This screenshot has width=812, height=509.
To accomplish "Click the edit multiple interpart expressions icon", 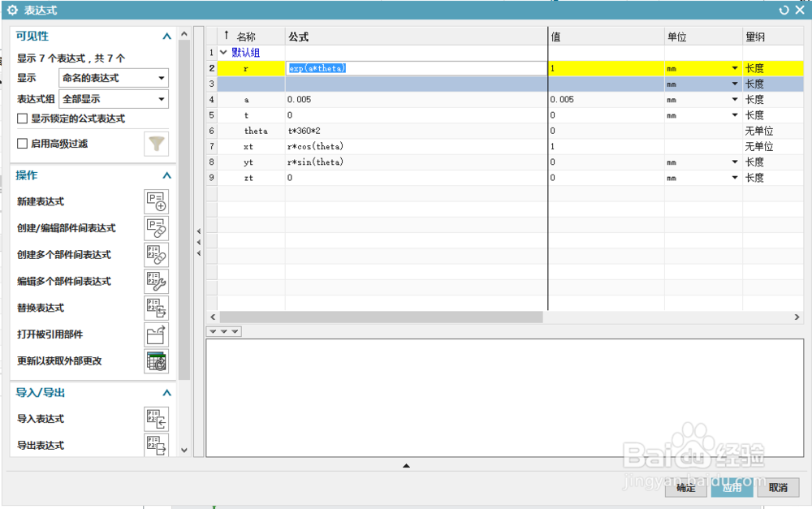I will click(x=156, y=281).
